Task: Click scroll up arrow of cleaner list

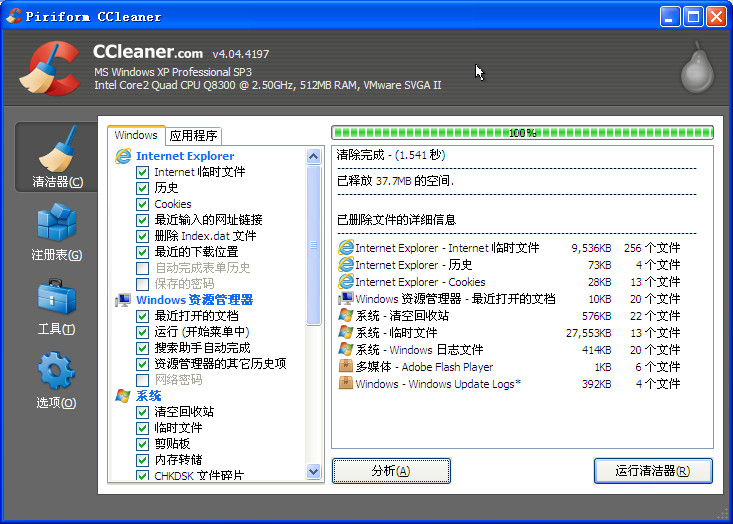Action: [x=314, y=156]
